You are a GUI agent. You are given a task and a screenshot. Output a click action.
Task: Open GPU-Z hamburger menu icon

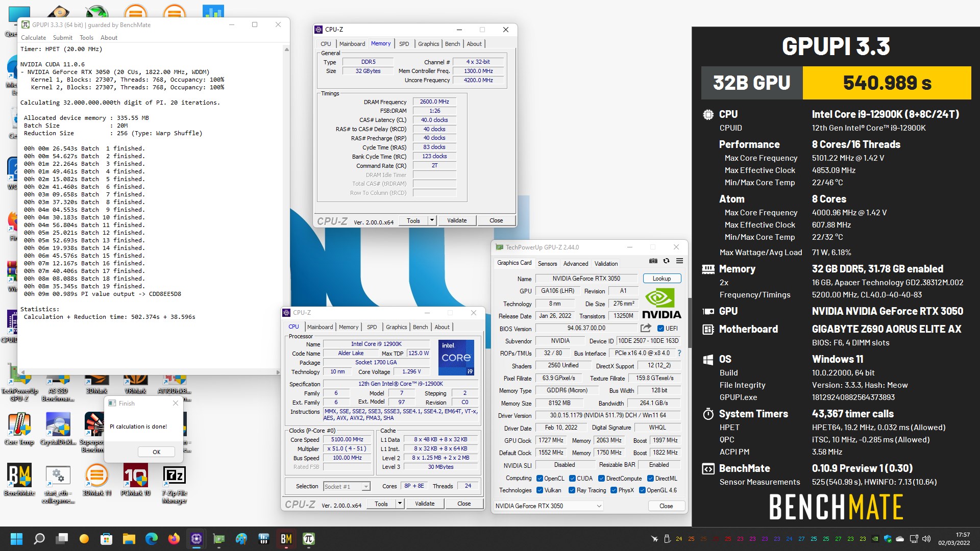pos(679,261)
